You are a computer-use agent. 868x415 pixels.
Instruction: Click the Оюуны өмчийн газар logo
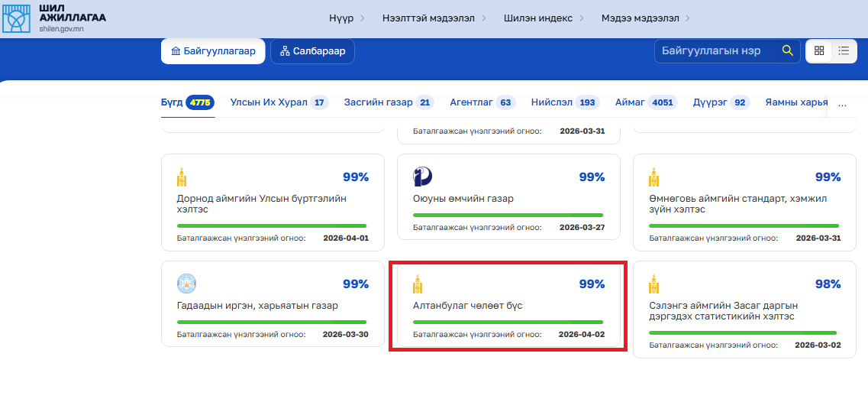tap(422, 177)
